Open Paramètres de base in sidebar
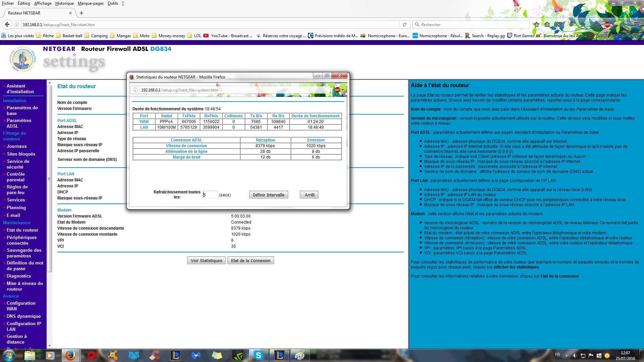 [x=22, y=111]
